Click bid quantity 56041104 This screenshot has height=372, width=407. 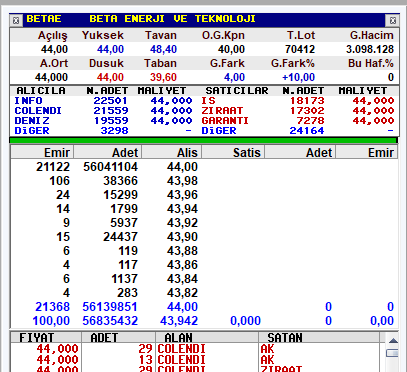[110, 167]
